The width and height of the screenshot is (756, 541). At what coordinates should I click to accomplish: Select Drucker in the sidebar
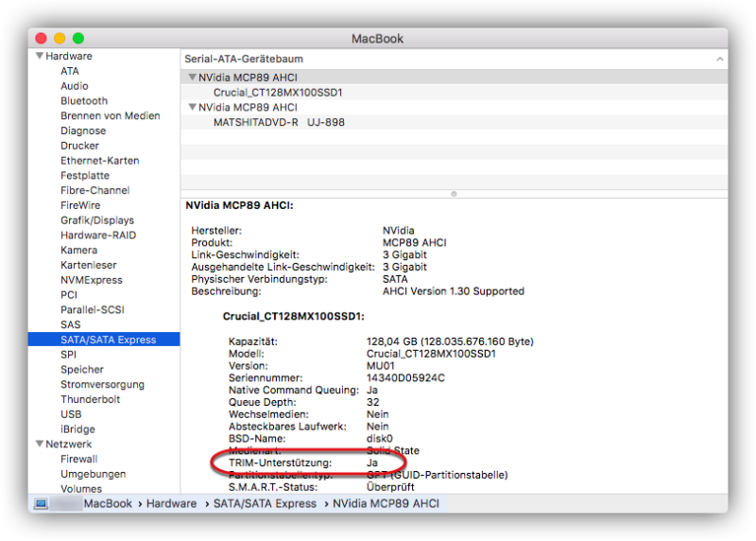point(79,146)
